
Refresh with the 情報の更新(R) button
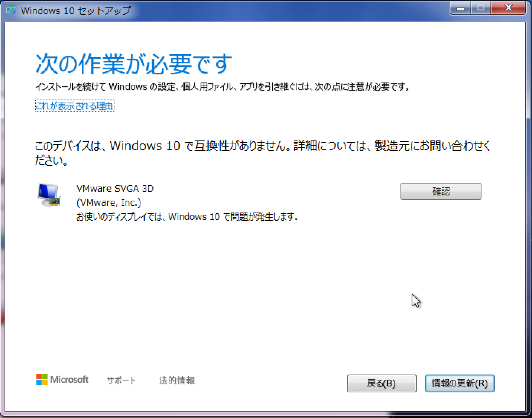tap(460, 383)
